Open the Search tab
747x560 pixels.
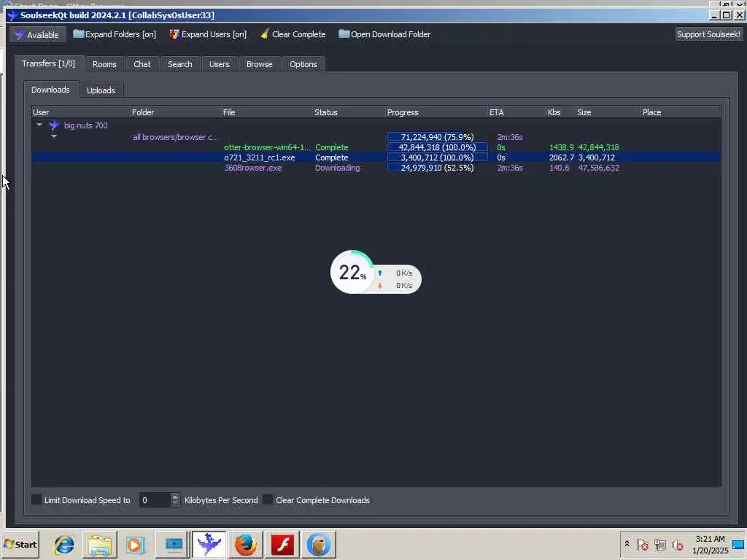tap(180, 64)
